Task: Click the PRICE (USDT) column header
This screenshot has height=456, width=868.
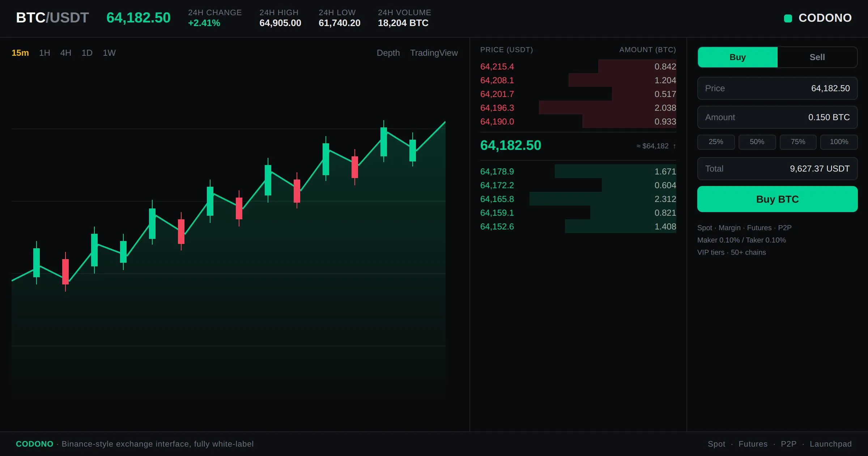Action: pos(506,50)
